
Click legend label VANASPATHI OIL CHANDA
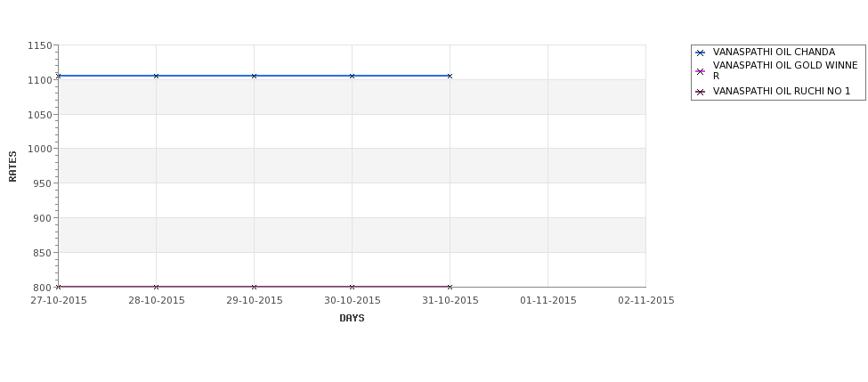tap(774, 52)
